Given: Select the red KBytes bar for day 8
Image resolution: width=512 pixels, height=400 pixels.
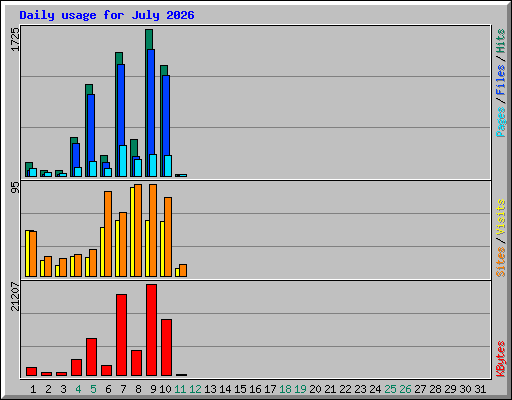Looking at the screenshot, I should point(136,363).
